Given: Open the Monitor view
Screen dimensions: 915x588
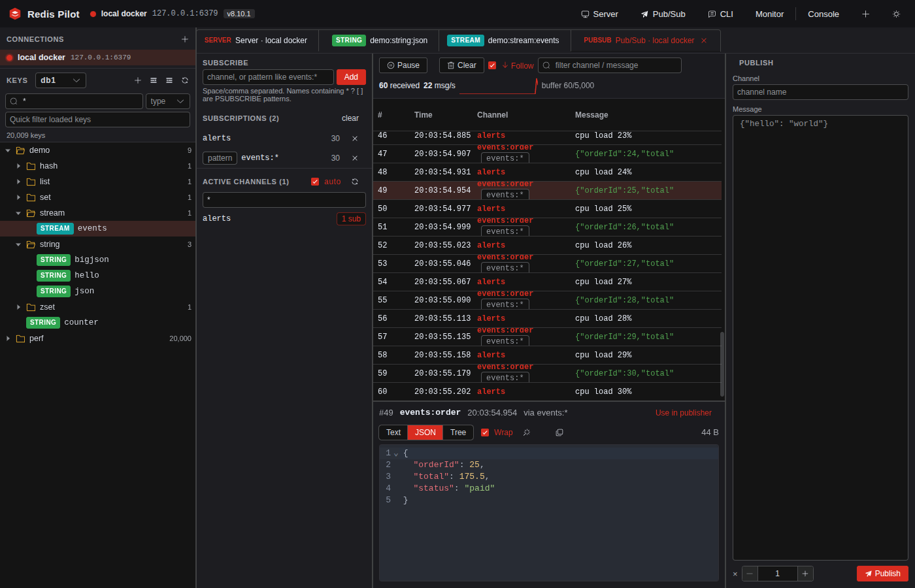Looking at the screenshot, I should (769, 14).
